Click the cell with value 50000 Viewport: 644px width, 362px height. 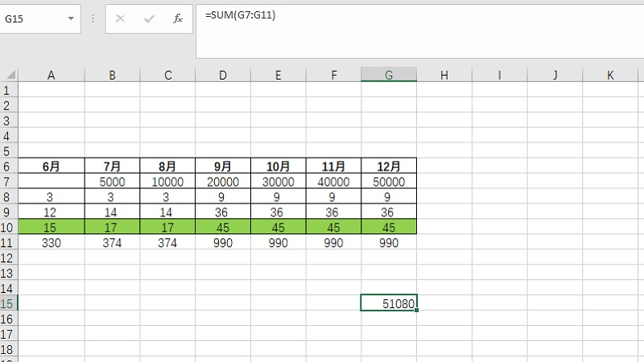point(389,182)
